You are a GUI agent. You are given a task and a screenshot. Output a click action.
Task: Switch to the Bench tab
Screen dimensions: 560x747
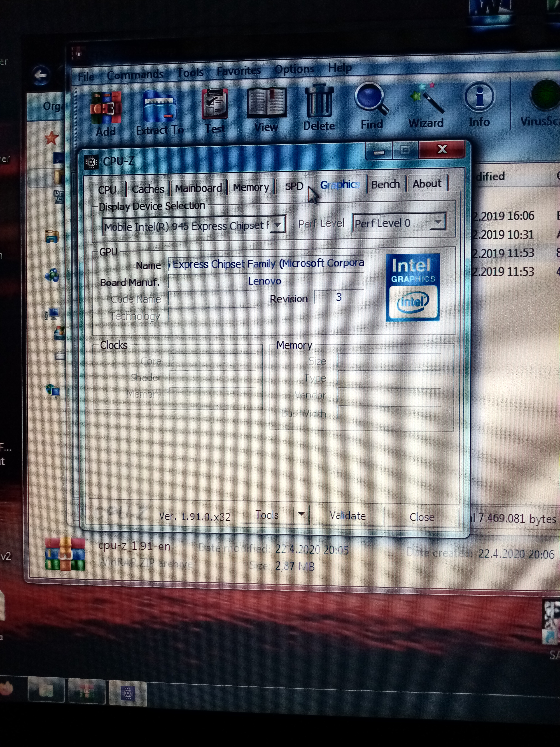pos(386,184)
